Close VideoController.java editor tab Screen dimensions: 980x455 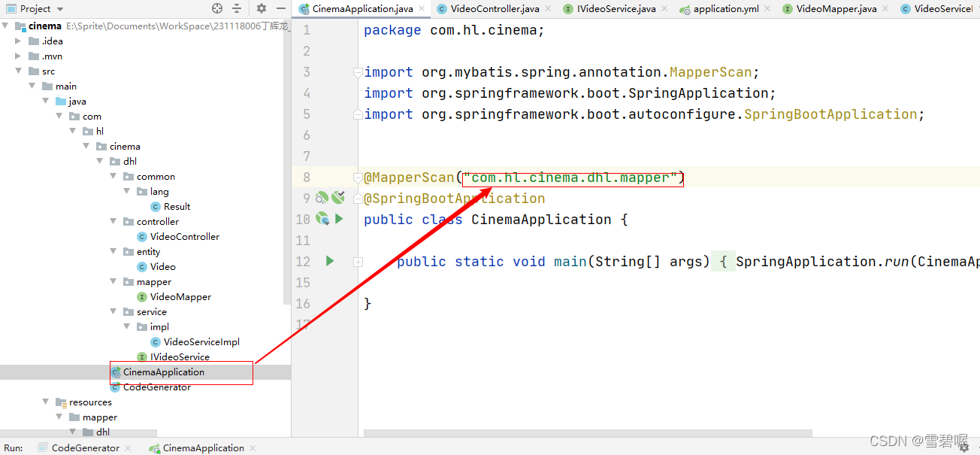547,9
